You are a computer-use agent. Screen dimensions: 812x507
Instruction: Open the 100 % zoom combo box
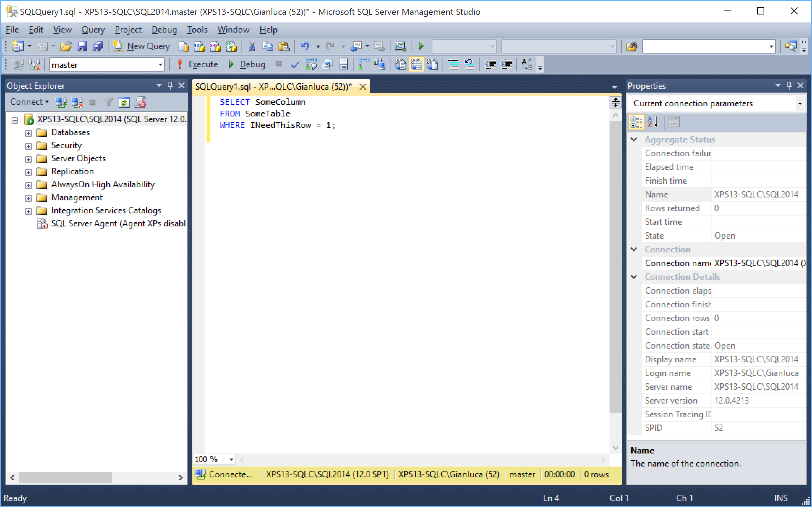(x=231, y=459)
